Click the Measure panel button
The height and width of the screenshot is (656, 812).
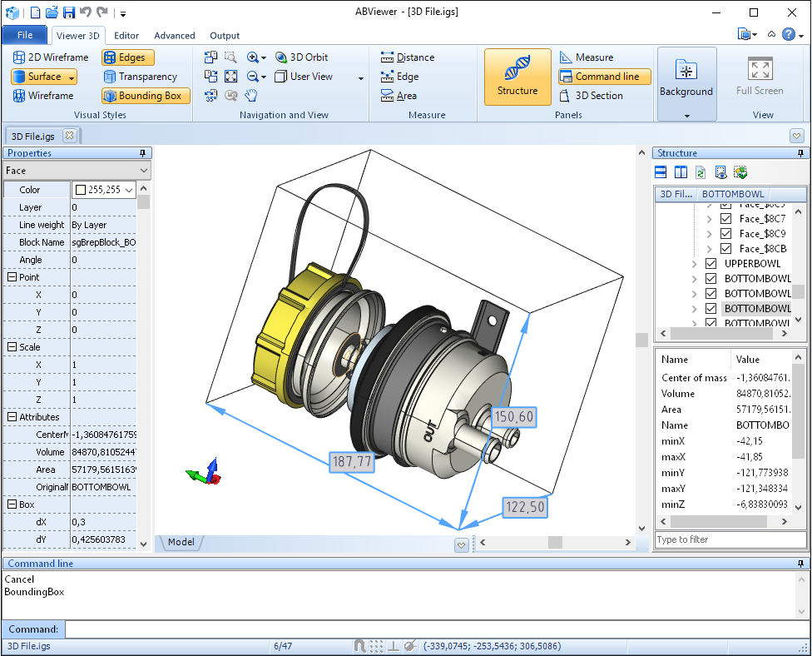[587, 57]
